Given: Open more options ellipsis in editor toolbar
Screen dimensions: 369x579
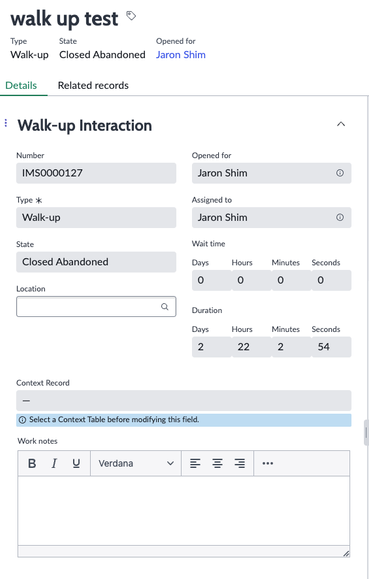Looking at the screenshot, I should [267, 463].
